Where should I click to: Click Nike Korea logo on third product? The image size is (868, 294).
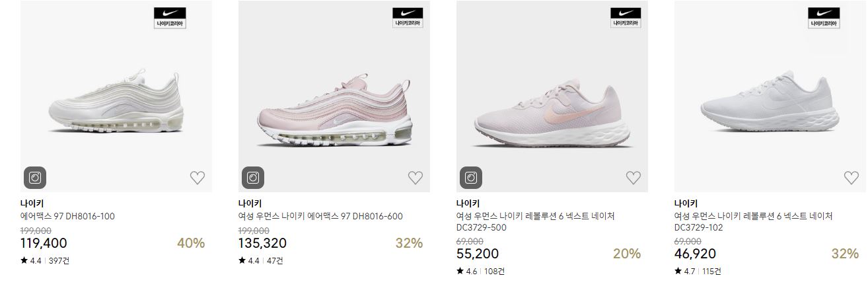click(626, 17)
